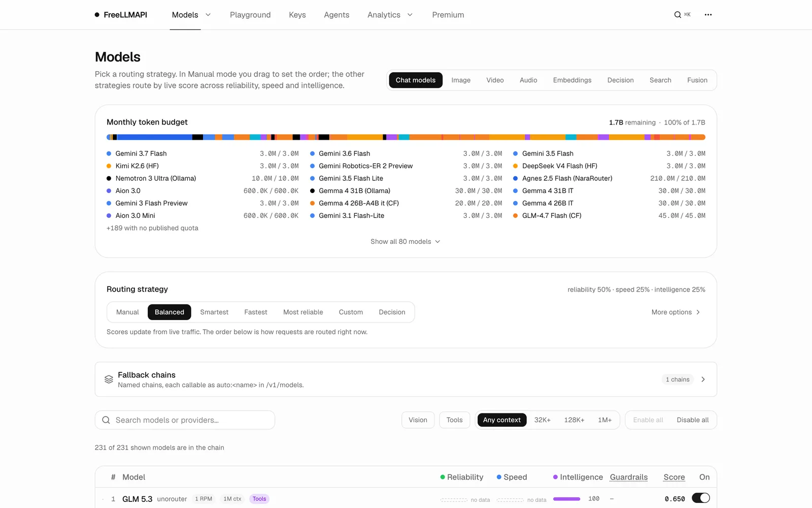Switch to the Fusion tab
The width and height of the screenshot is (812, 508).
[x=697, y=80]
